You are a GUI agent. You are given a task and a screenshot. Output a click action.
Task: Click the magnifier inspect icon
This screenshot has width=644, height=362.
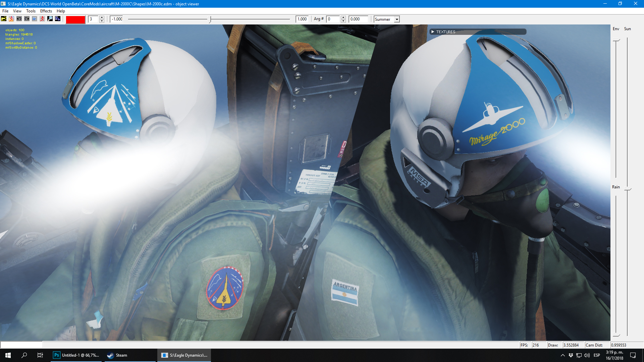pos(50,19)
